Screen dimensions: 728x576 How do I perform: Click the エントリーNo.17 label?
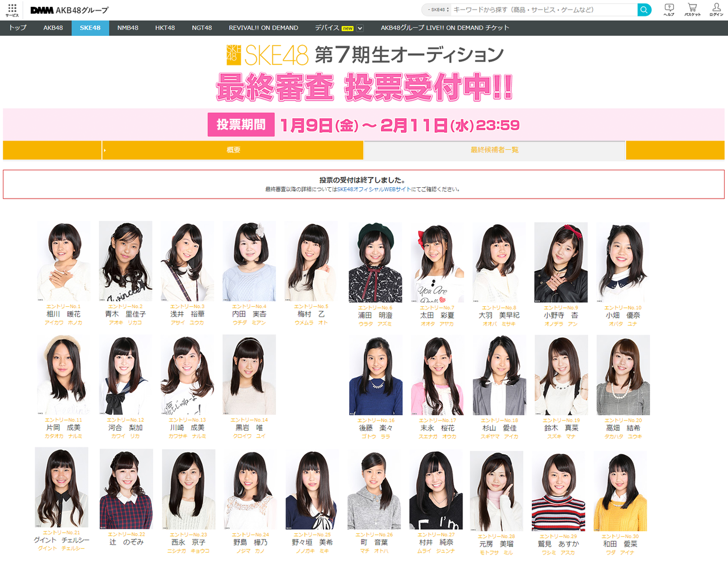pos(438,421)
